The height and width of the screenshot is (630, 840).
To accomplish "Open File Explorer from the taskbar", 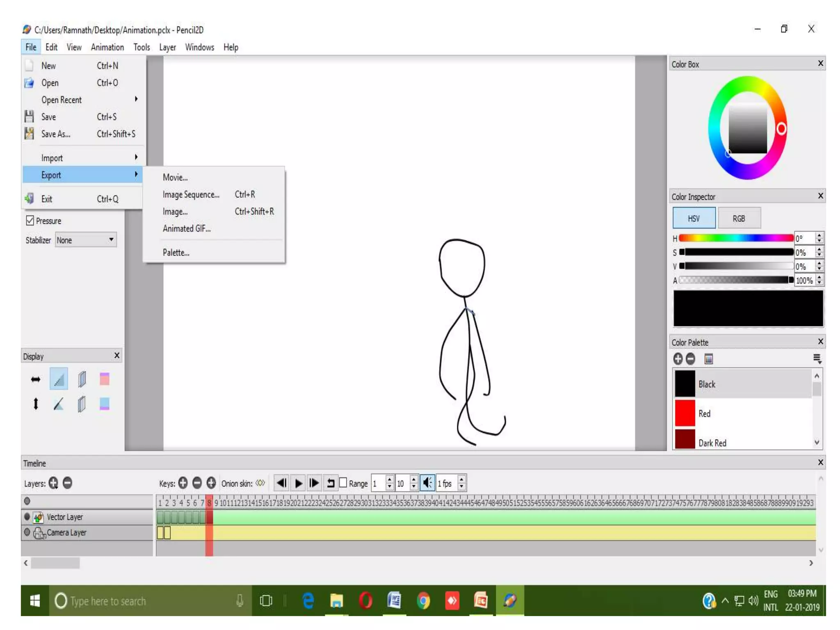I will (x=336, y=601).
